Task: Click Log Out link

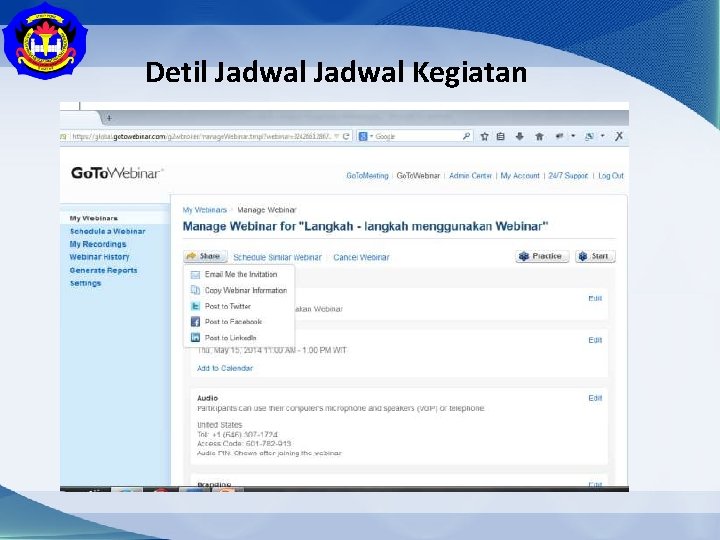Action: 611,176
